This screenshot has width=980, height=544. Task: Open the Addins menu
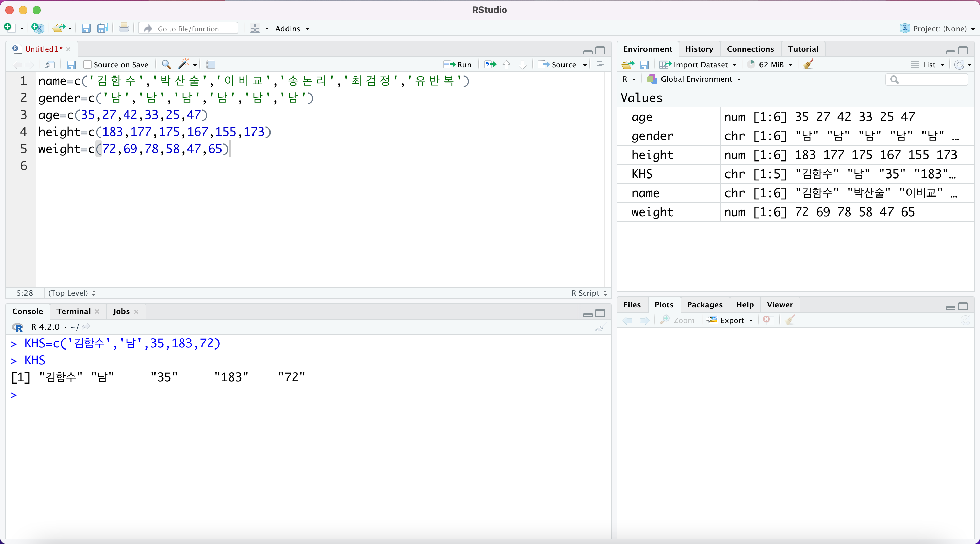[291, 29]
